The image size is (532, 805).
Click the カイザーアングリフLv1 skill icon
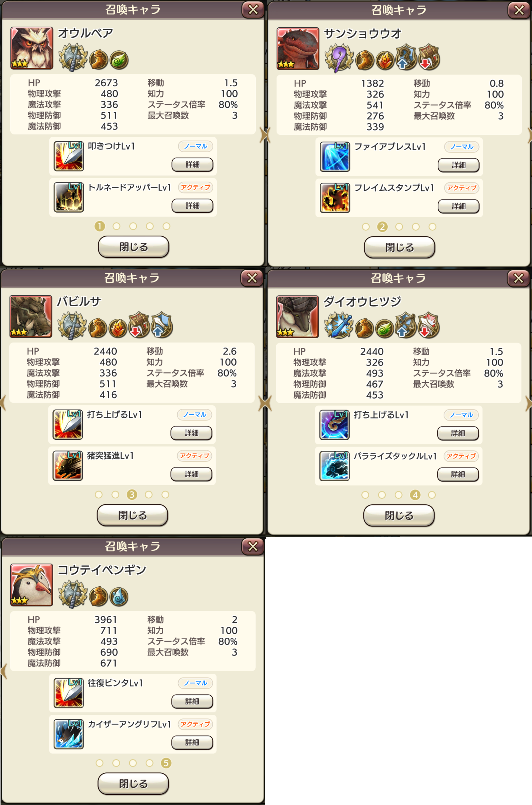pyautogui.click(x=69, y=734)
